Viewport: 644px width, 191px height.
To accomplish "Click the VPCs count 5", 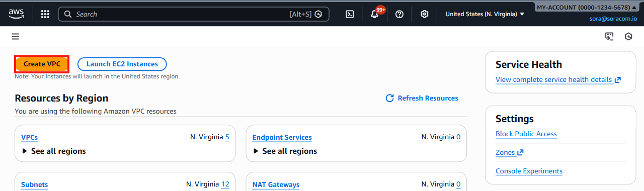I will [227, 137].
